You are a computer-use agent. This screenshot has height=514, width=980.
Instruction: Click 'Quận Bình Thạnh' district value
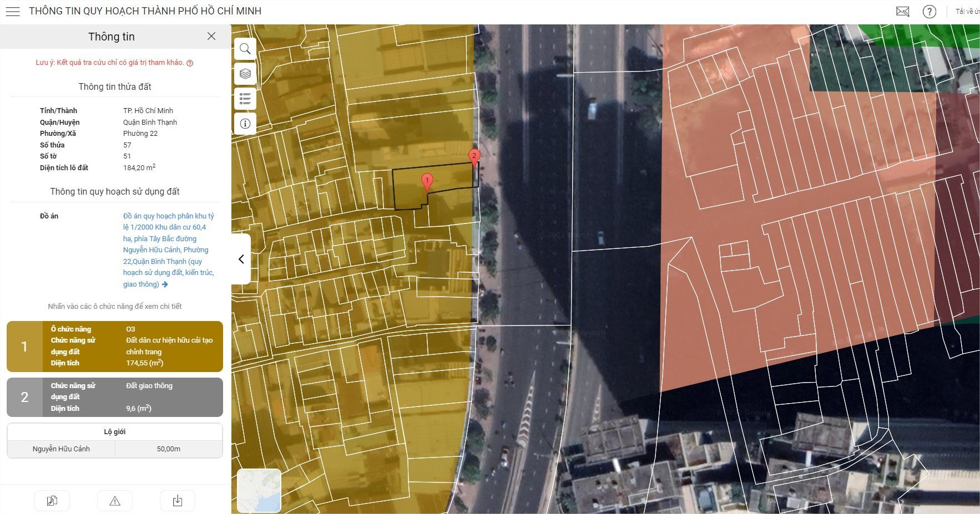(x=150, y=123)
